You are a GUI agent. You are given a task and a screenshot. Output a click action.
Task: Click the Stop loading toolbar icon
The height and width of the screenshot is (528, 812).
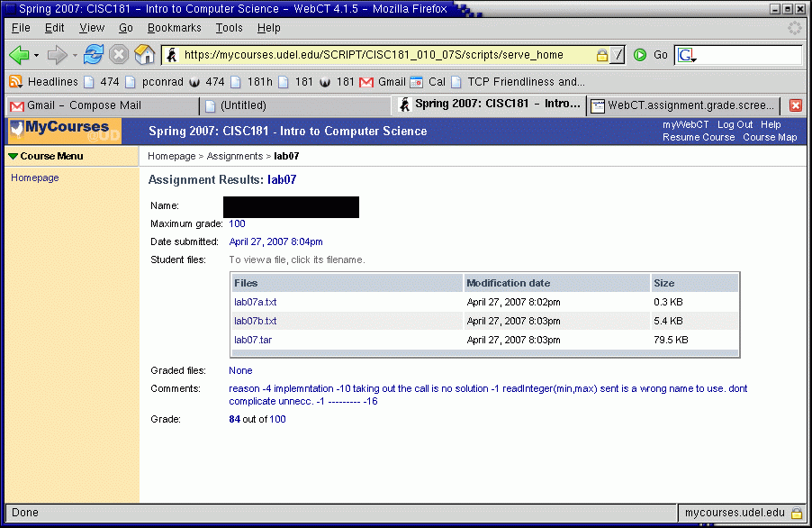coord(119,55)
